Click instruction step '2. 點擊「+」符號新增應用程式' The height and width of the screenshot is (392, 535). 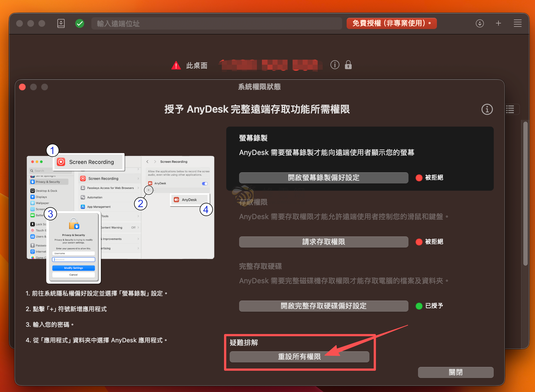coord(66,309)
